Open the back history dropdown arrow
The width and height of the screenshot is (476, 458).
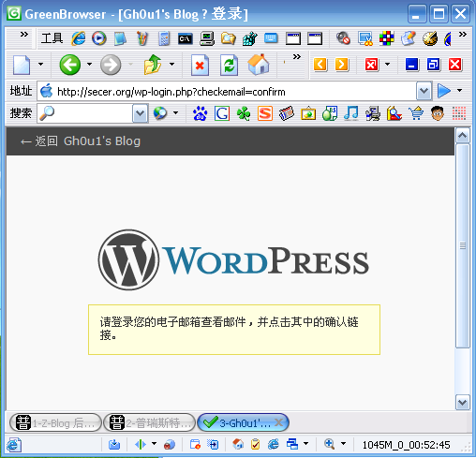[x=89, y=65]
